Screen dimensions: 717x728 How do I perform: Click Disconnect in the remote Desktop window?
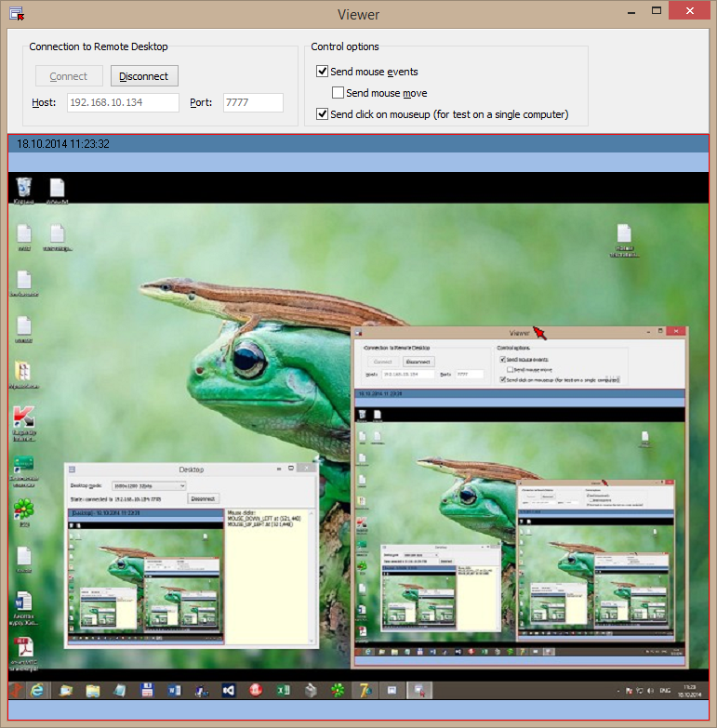(203, 498)
